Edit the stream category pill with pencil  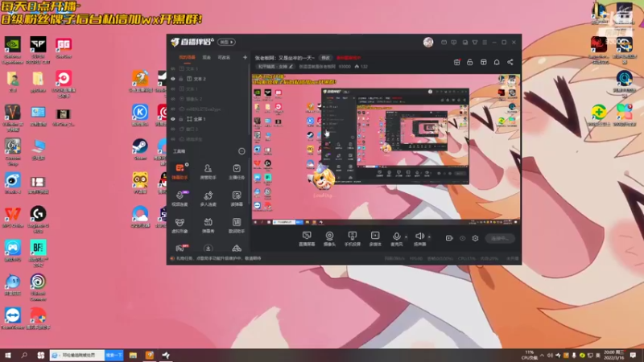(x=275, y=66)
